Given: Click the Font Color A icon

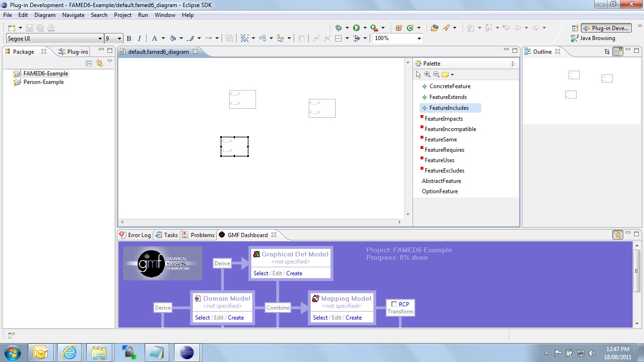Looking at the screenshot, I should point(154,39).
